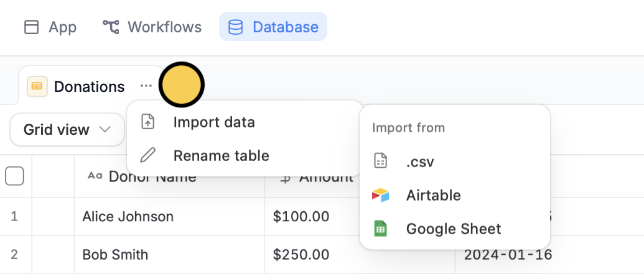Click the .csv file icon

click(x=380, y=162)
